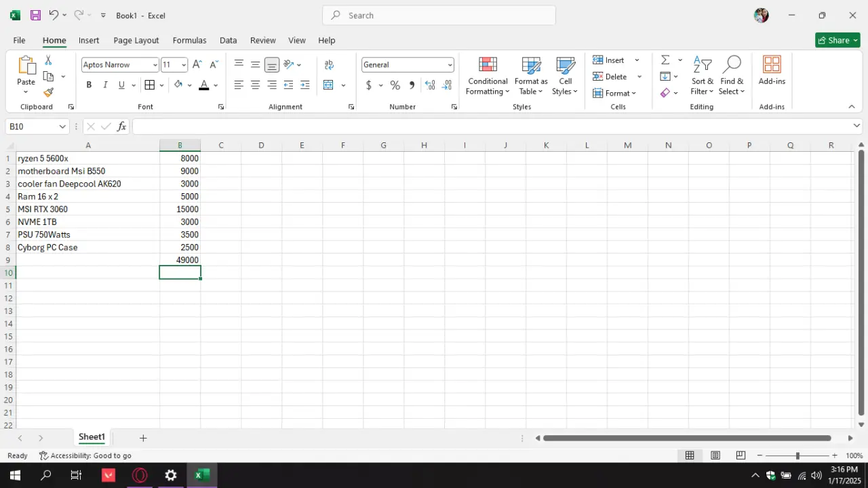Open the Format as Table gallery
Viewport: 868px width, 488px height.
click(531, 76)
